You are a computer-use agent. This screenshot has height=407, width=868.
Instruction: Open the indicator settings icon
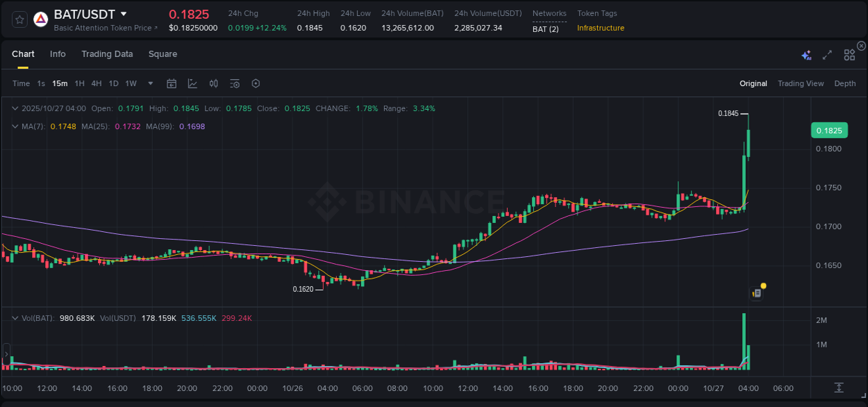point(235,83)
